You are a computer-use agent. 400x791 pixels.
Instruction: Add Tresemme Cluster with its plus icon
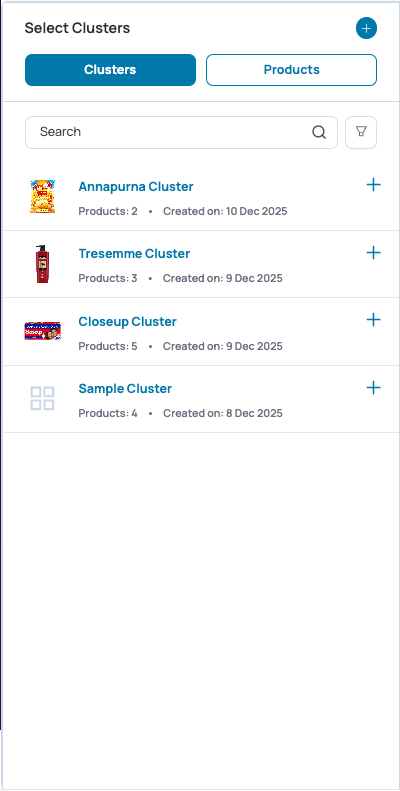click(373, 252)
